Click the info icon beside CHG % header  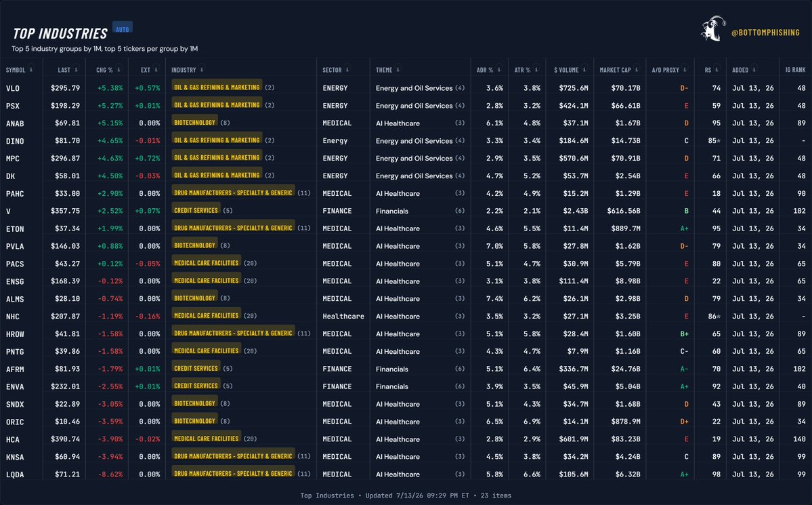click(x=119, y=69)
